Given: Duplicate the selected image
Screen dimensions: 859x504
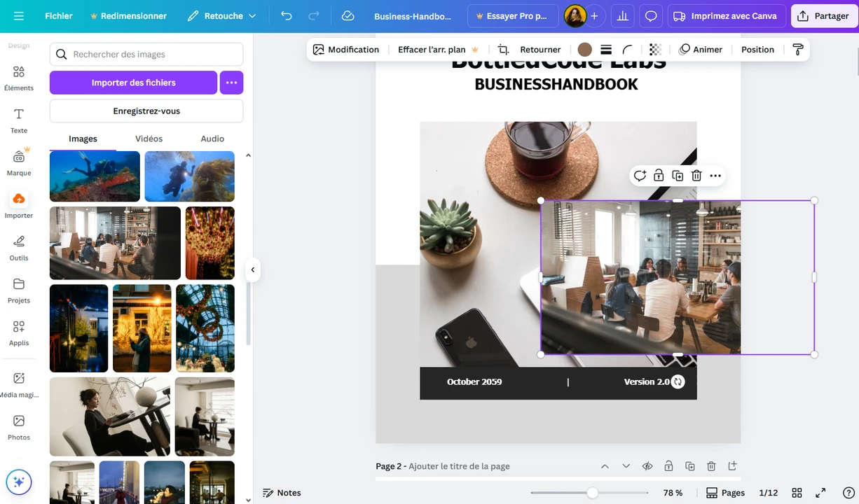Looking at the screenshot, I should pyautogui.click(x=678, y=176).
